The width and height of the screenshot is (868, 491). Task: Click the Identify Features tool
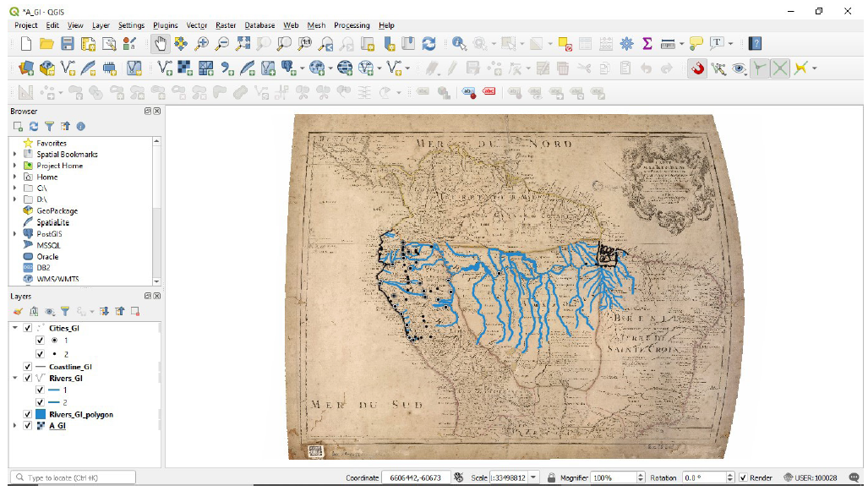459,43
